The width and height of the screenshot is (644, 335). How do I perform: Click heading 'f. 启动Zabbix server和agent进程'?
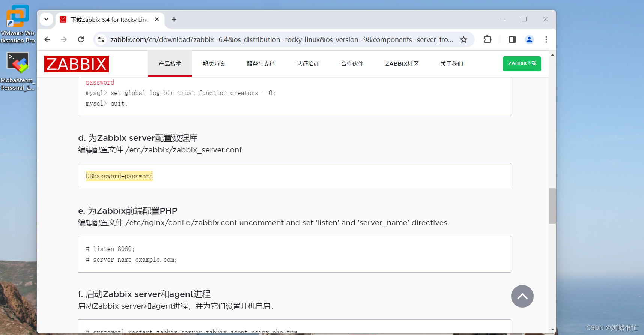(144, 294)
